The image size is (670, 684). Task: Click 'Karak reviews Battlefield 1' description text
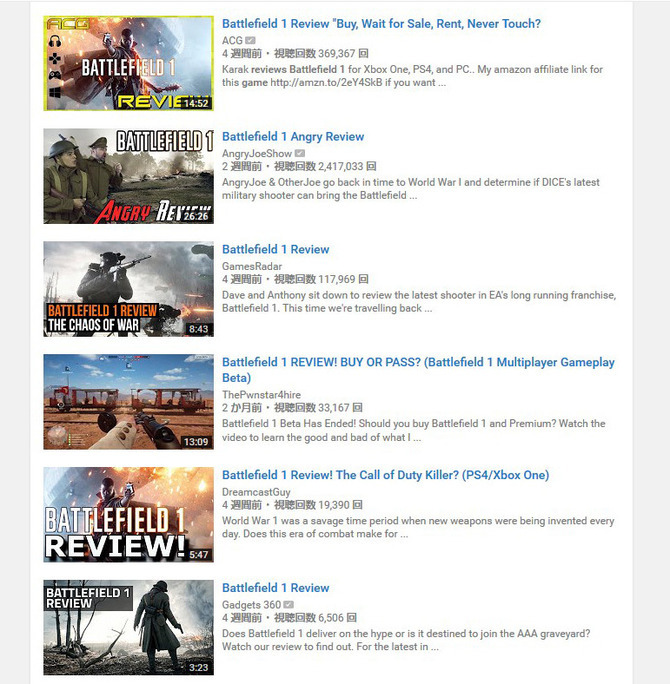(x=412, y=76)
